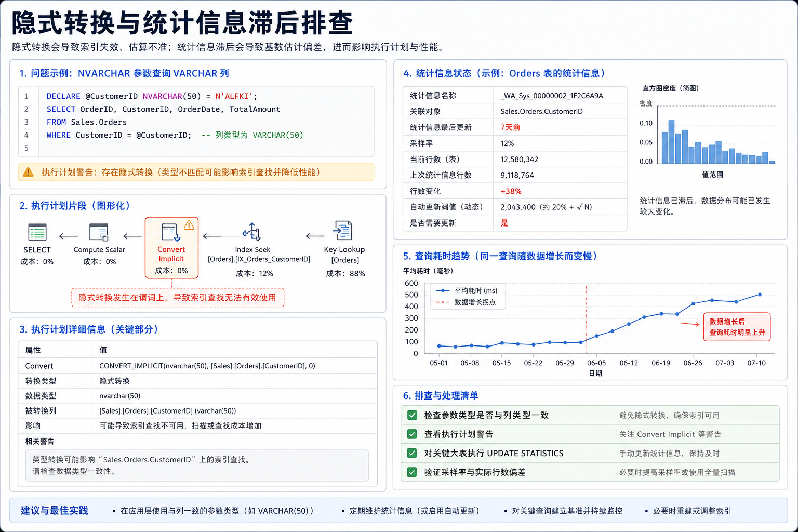Click the Sales.Orders.CustomerID statistics value
The image size is (798, 532).
pyautogui.click(x=541, y=112)
